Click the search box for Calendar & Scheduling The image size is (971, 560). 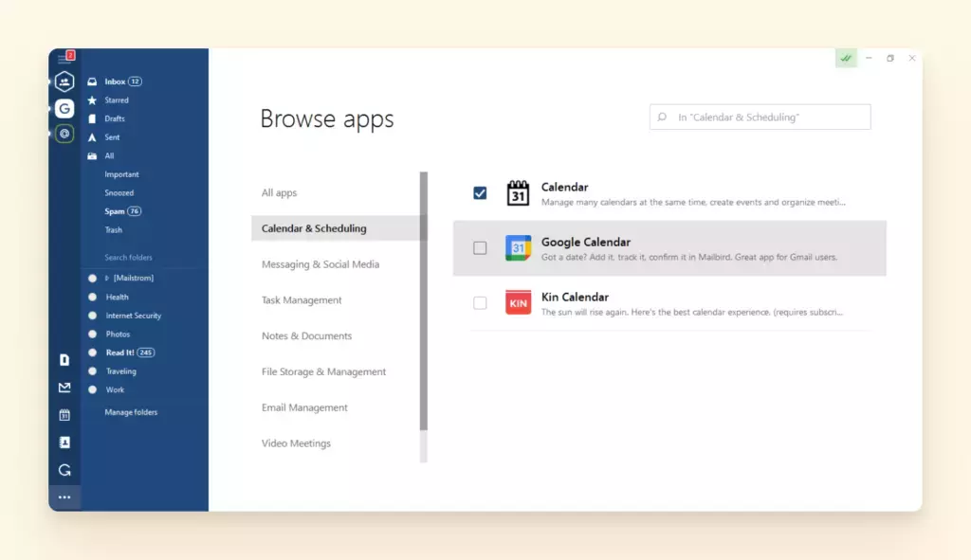point(760,117)
